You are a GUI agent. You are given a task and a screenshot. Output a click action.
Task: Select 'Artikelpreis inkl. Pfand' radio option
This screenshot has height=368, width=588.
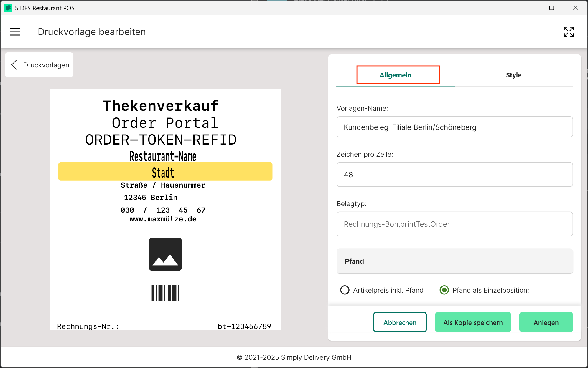click(345, 290)
